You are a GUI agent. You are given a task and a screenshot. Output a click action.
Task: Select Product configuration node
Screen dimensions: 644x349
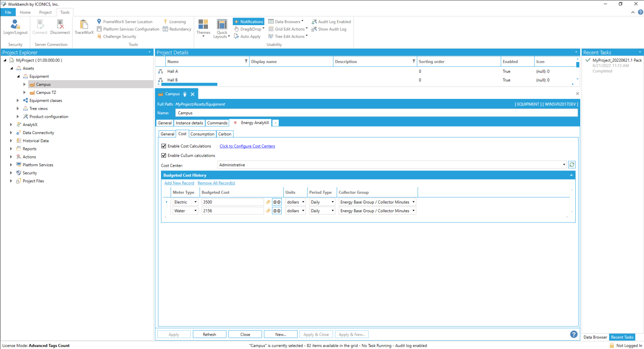[x=49, y=117]
